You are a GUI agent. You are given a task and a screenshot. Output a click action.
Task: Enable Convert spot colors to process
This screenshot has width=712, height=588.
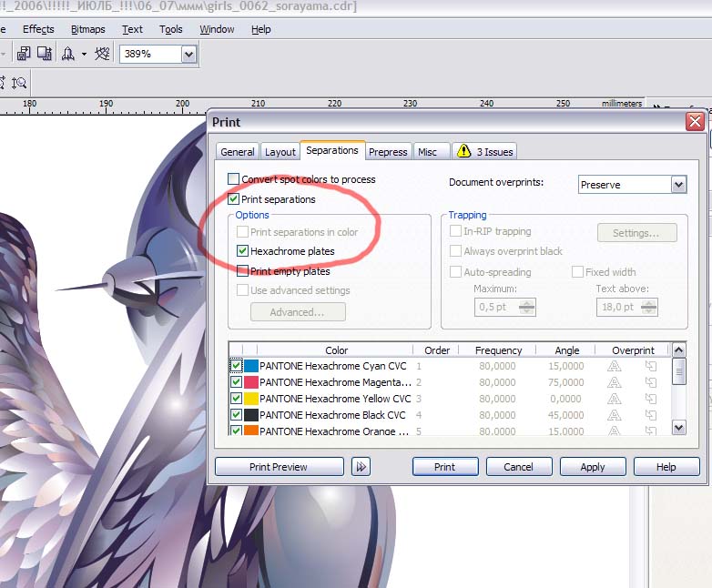[233, 179]
